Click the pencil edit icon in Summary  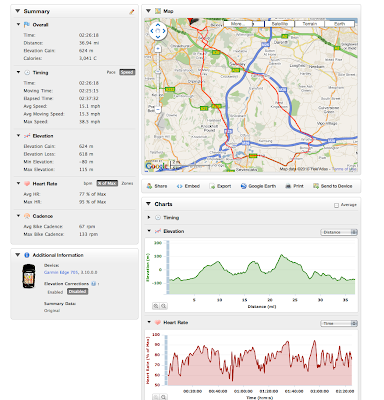[132, 12]
